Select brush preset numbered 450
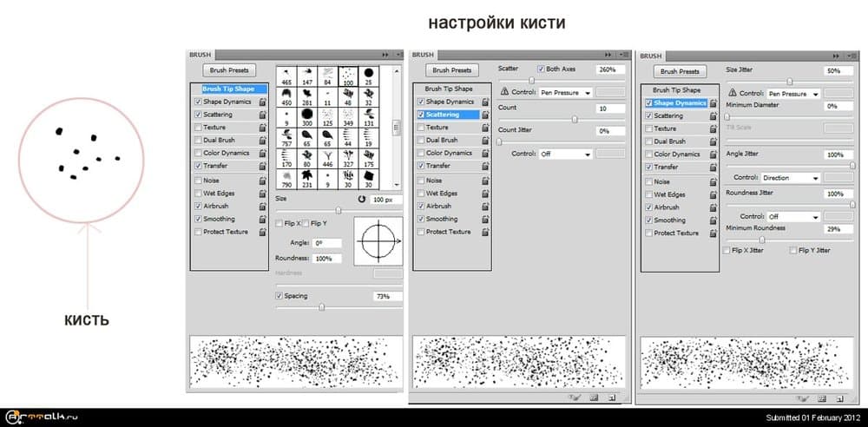The height and width of the screenshot is (427, 868). coord(286,96)
